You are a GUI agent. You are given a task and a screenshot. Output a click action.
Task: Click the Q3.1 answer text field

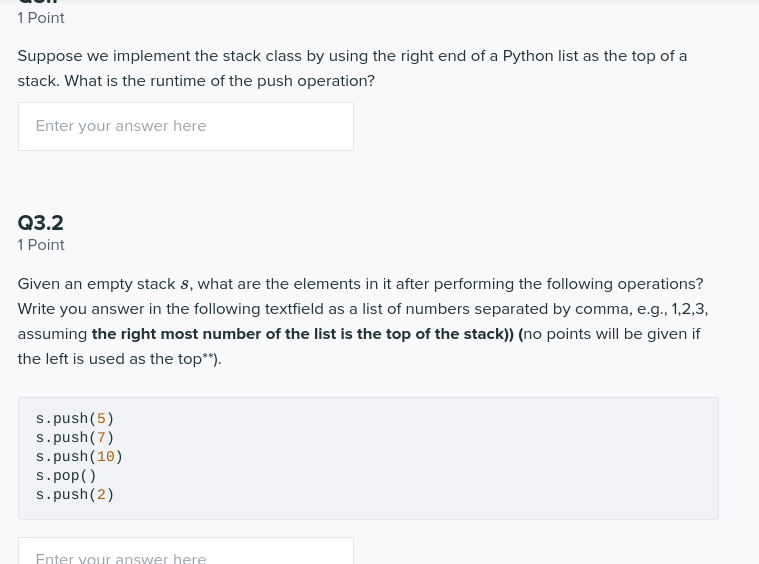click(x=186, y=126)
